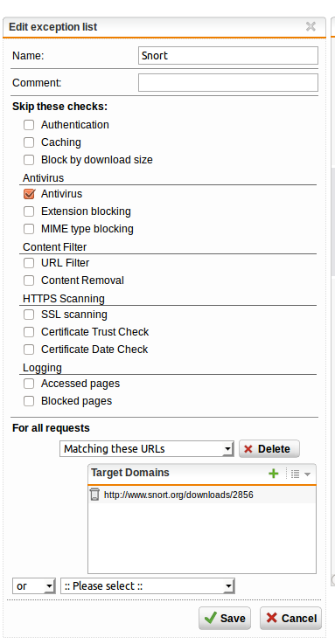Toggle the Blocked pages logging checkbox
Image resolution: width=335 pixels, height=644 pixels.
click(29, 401)
